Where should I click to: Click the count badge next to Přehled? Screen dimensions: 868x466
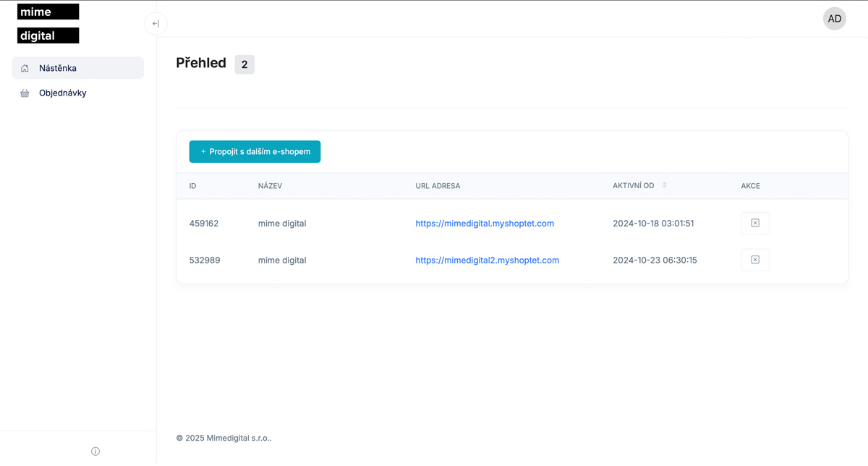click(x=244, y=64)
